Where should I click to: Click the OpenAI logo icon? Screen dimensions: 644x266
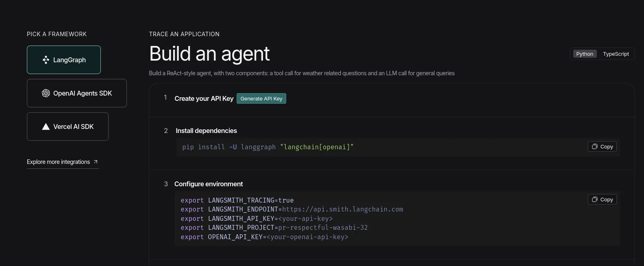(x=46, y=93)
